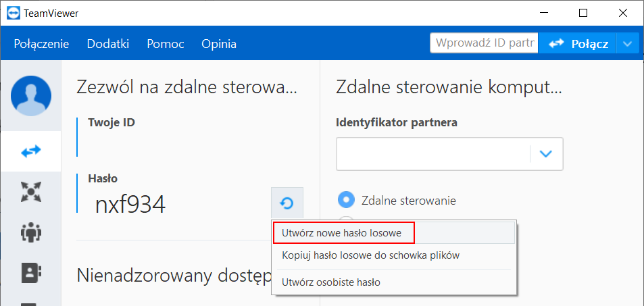Choose Utwórz nowe hasło losowe
Image resolution: width=644 pixels, height=306 pixels.
(x=394, y=233)
